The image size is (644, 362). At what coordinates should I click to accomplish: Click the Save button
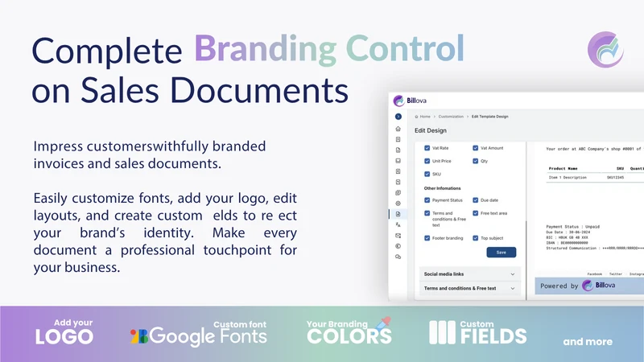click(501, 253)
